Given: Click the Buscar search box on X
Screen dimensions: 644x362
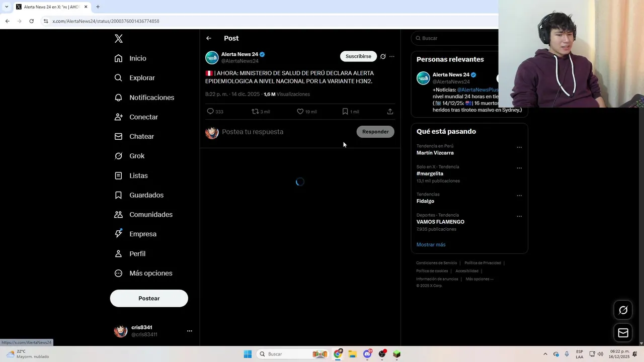Looking at the screenshot, I should click(455, 38).
